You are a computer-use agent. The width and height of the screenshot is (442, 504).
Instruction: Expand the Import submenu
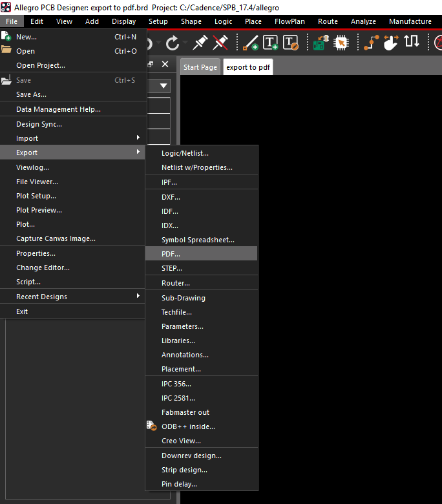(138, 138)
